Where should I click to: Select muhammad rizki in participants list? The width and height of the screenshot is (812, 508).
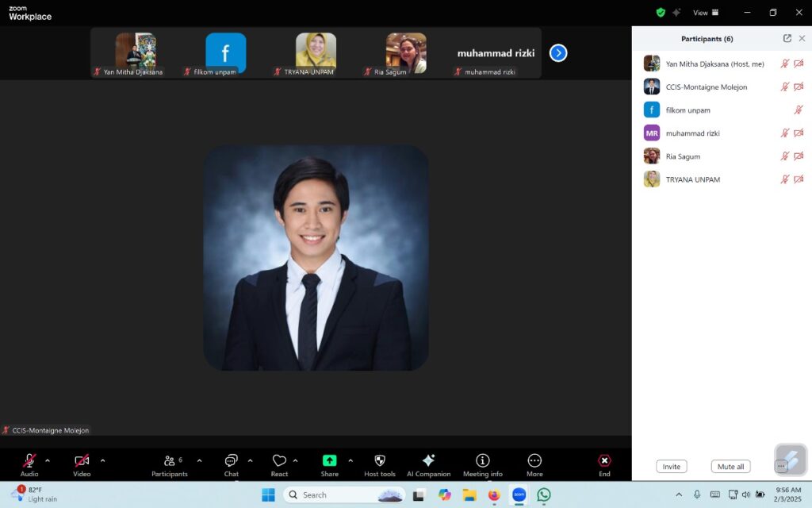[692, 133]
